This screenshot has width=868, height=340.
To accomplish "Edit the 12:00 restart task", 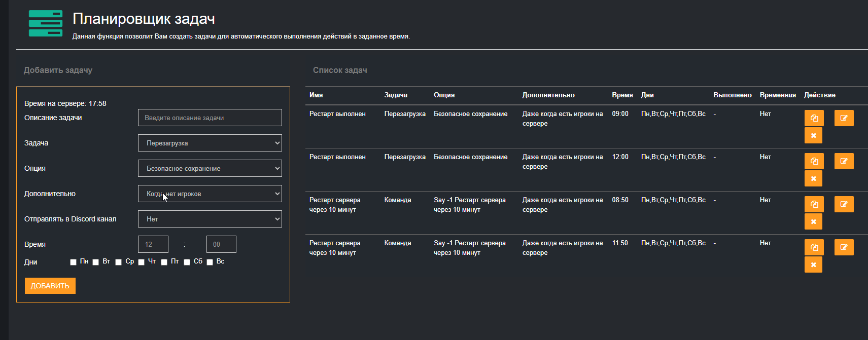I will click(844, 161).
